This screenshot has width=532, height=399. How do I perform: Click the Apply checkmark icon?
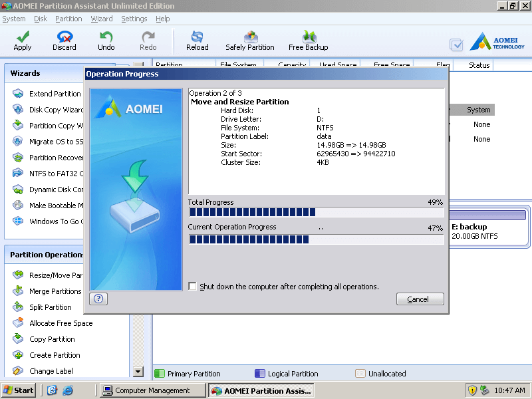[23, 36]
